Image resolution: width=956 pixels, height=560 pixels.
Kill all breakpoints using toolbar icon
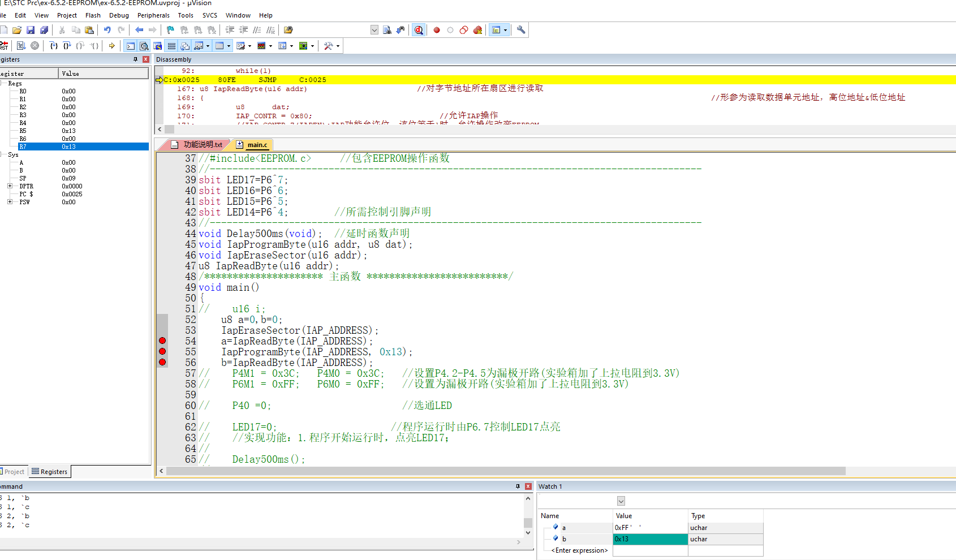[x=477, y=30]
